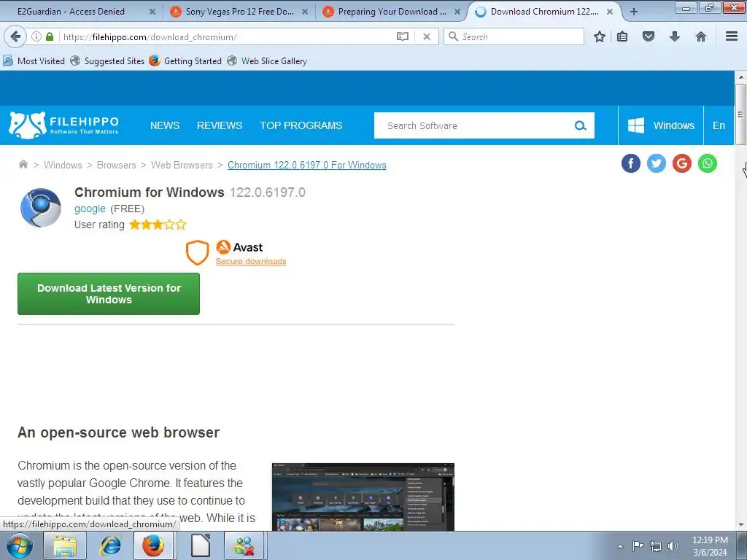747x560 pixels.
Task: Switch to Firefox taskbar button
Action: (x=153, y=545)
